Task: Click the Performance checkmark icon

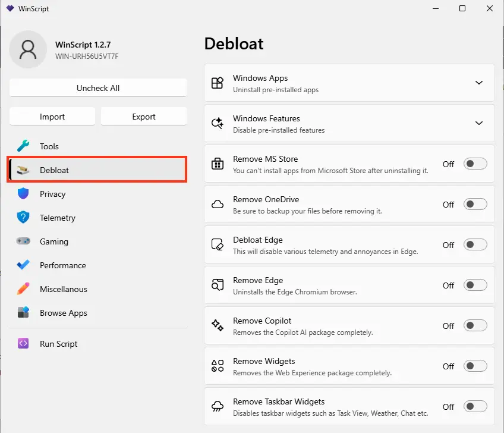Action: (23, 265)
